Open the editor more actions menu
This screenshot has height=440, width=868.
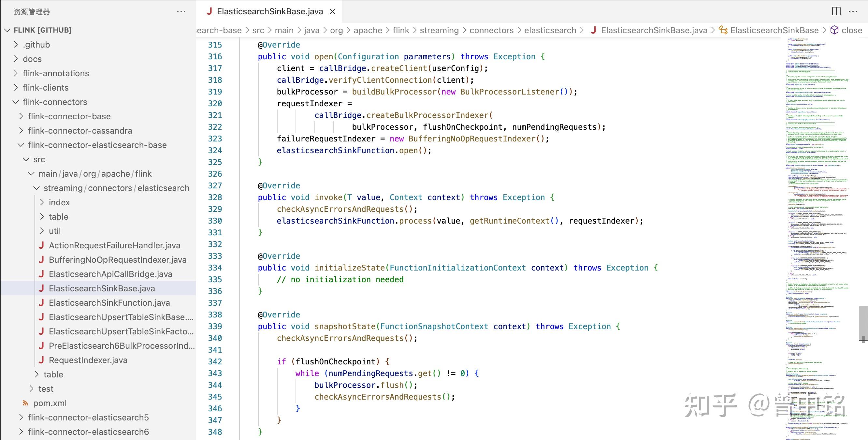click(853, 11)
